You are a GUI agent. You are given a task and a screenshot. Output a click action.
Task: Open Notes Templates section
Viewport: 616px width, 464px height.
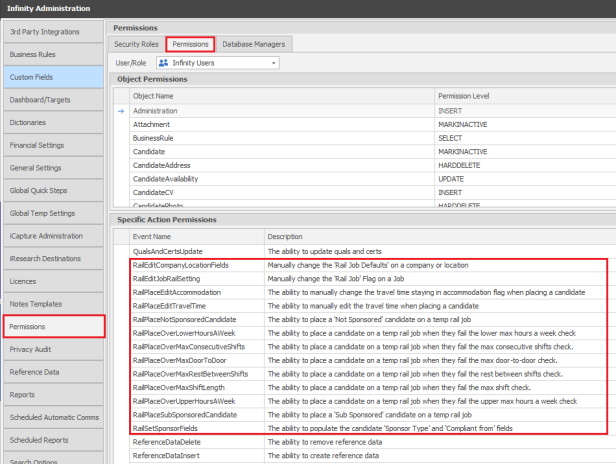point(53,304)
